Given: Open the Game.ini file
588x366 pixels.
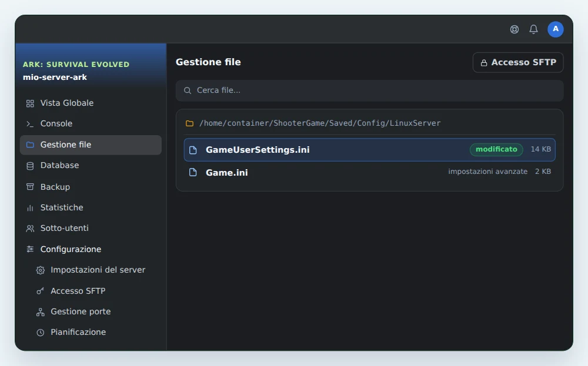Looking at the screenshot, I should (369, 172).
